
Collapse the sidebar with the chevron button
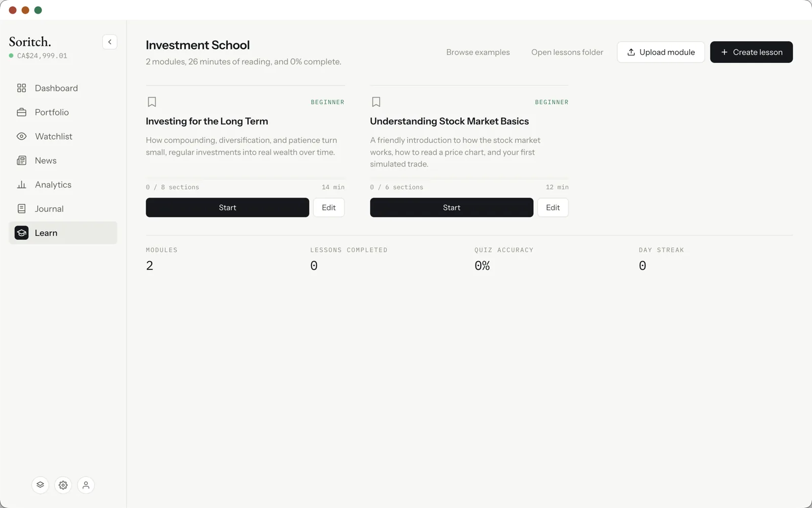(x=110, y=42)
